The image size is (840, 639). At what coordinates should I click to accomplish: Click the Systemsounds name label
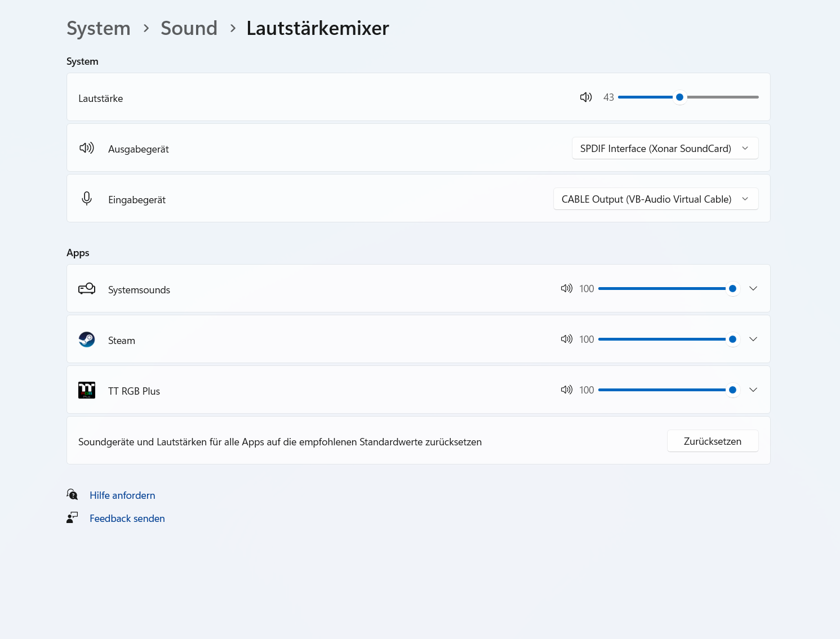[x=139, y=290]
